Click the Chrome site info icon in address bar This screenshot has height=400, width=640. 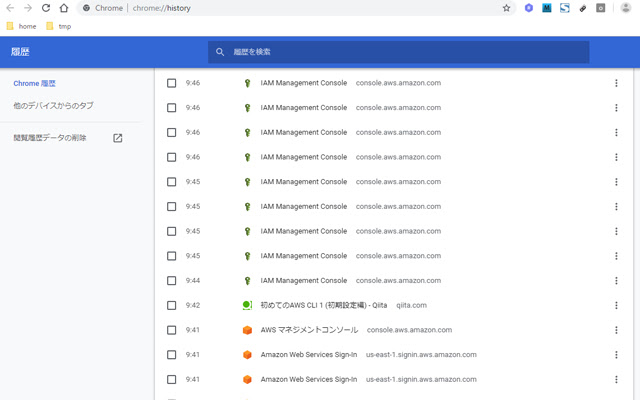coord(87,8)
